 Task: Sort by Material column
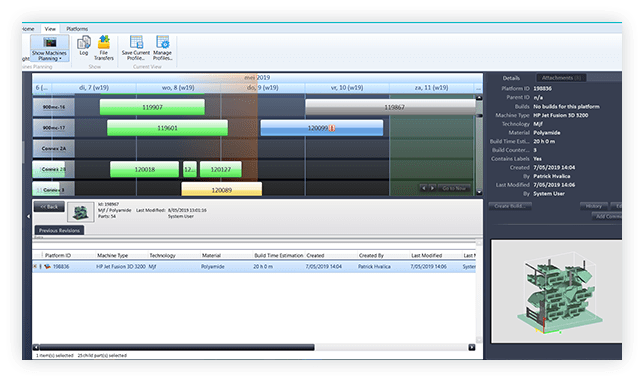pyautogui.click(x=211, y=255)
